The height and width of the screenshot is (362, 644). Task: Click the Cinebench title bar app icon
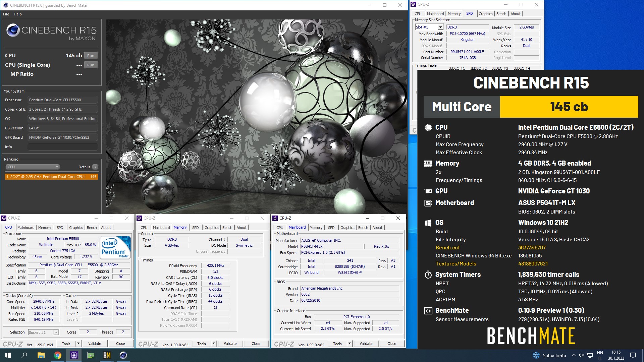pyautogui.click(x=6, y=5)
